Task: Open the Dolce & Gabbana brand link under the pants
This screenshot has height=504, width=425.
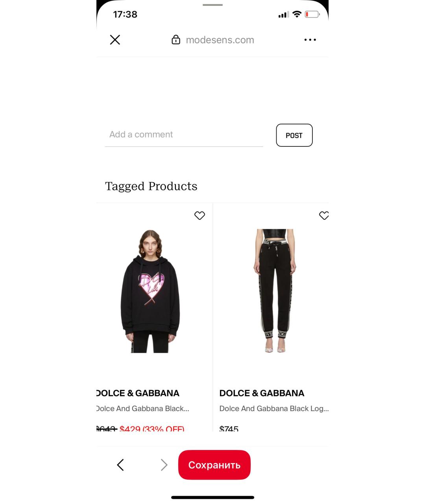Action: (262, 393)
